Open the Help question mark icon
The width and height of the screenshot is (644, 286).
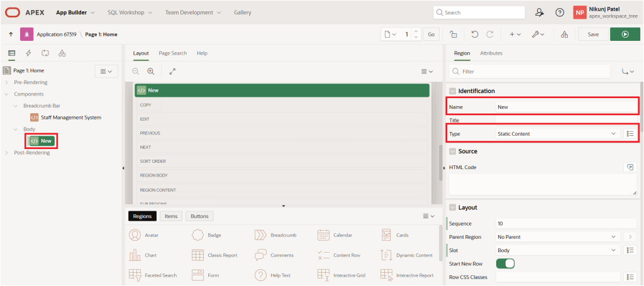click(559, 12)
